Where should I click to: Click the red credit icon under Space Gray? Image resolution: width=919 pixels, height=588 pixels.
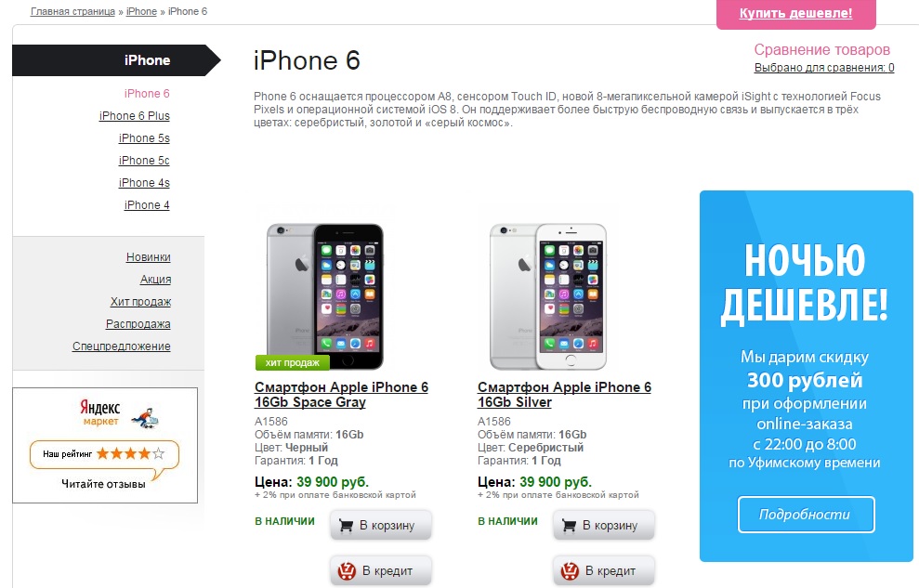[x=347, y=570]
